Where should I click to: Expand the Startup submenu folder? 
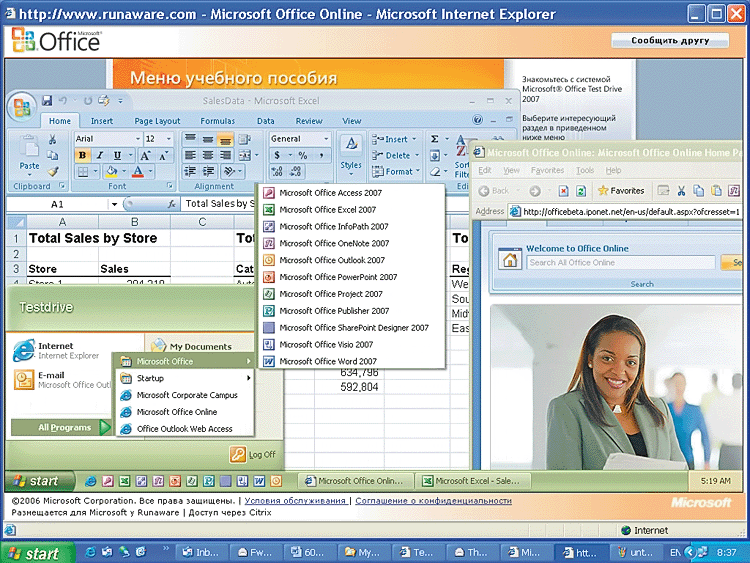pyautogui.click(x=185, y=378)
